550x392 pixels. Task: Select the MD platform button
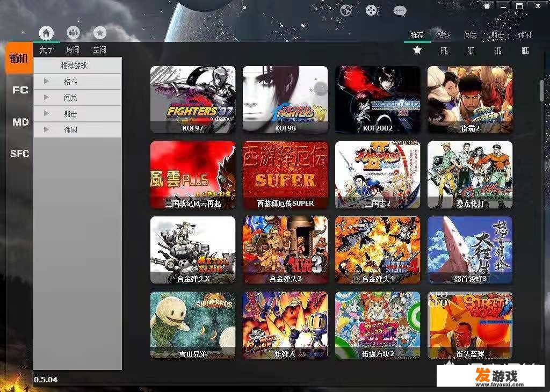(20, 122)
